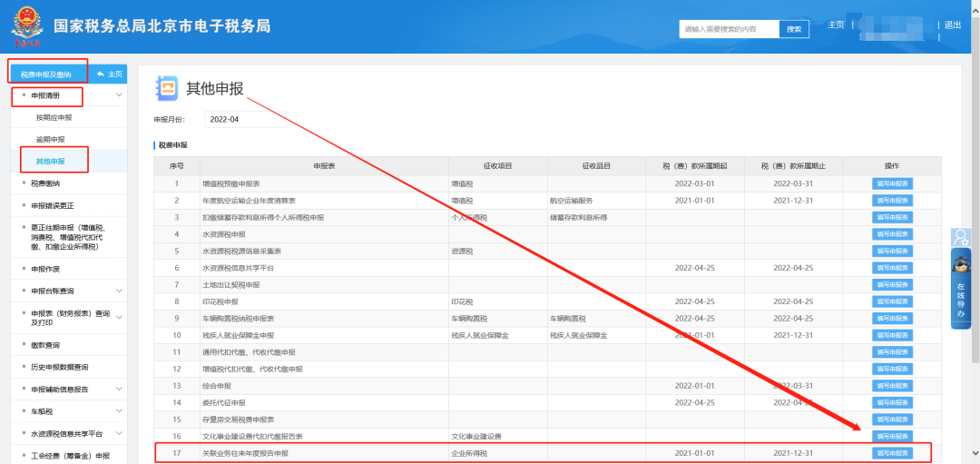
Task: Focus the top search input box
Action: click(730, 29)
